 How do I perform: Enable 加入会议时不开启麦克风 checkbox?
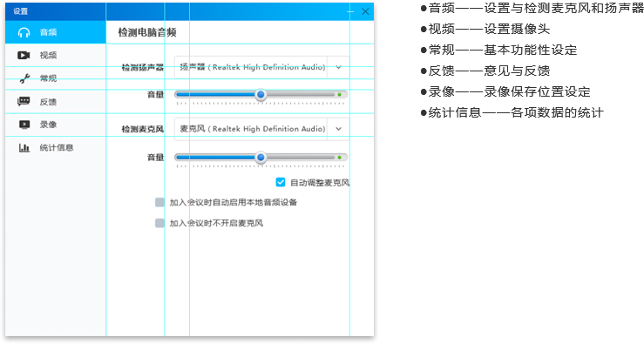(x=159, y=223)
